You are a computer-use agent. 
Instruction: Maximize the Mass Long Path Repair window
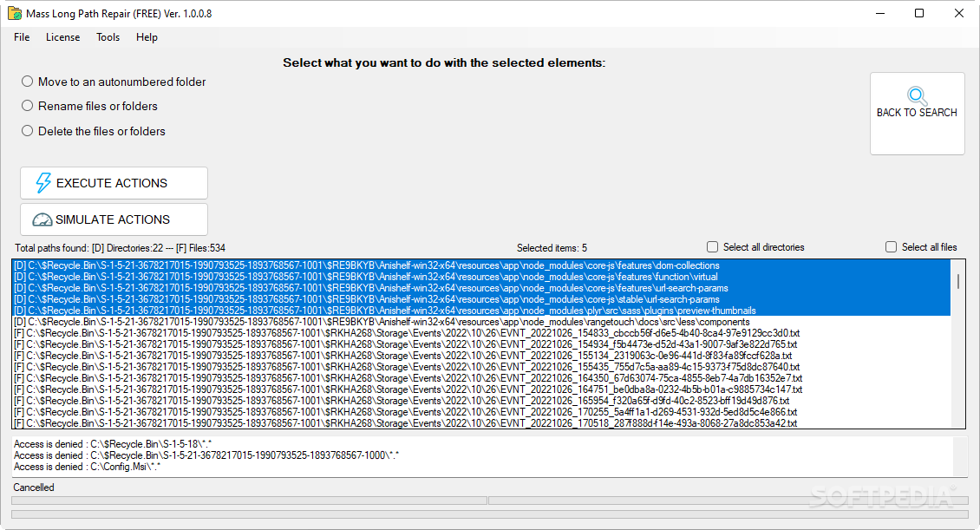tap(918, 13)
